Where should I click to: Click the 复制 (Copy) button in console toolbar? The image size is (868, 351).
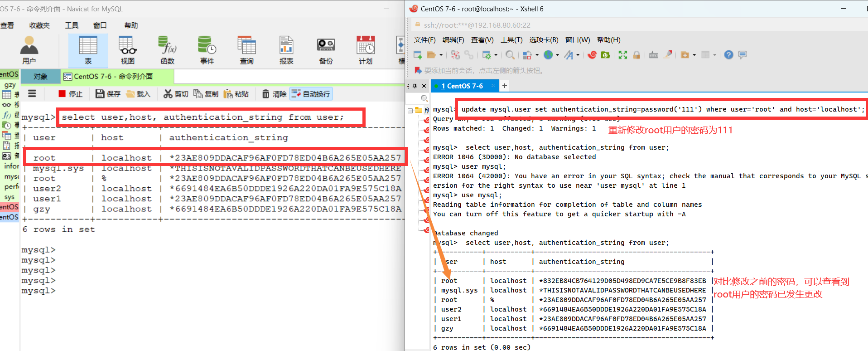click(206, 94)
